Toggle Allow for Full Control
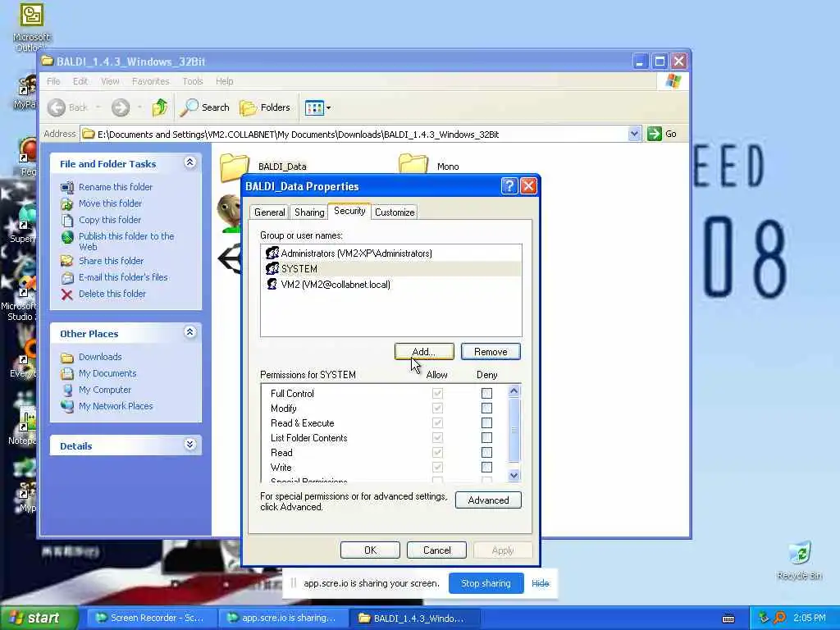Image resolution: width=840 pixels, height=630 pixels. pos(438,394)
